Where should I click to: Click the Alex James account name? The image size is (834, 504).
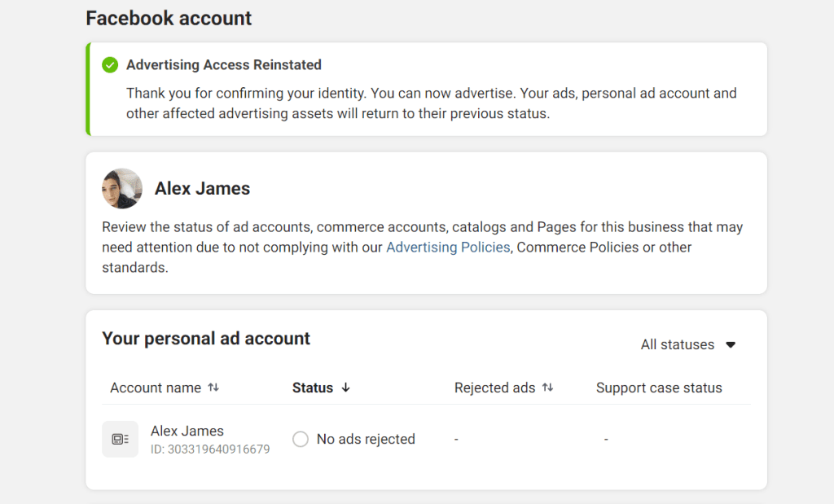coord(186,431)
